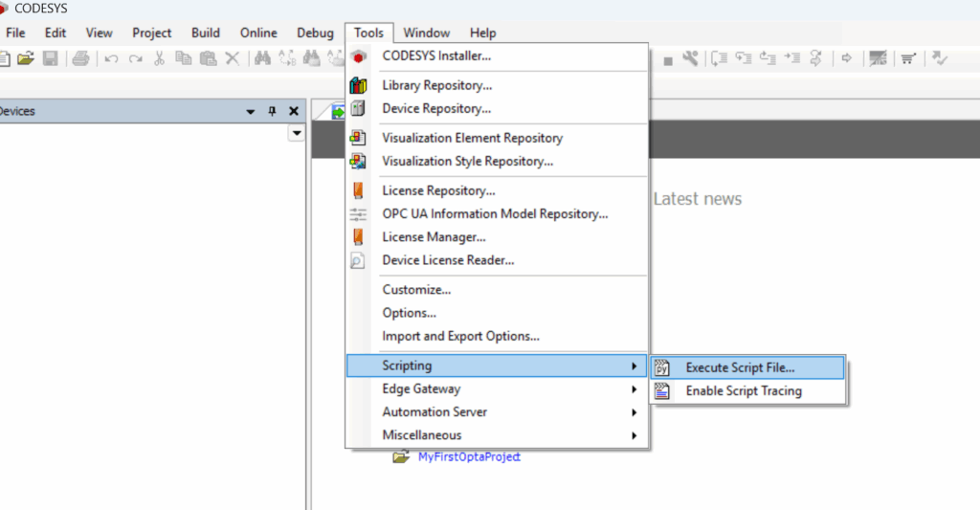980x510 pixels.
Task: Open the Debug menu in menu bar
Action: pos(315,33)
